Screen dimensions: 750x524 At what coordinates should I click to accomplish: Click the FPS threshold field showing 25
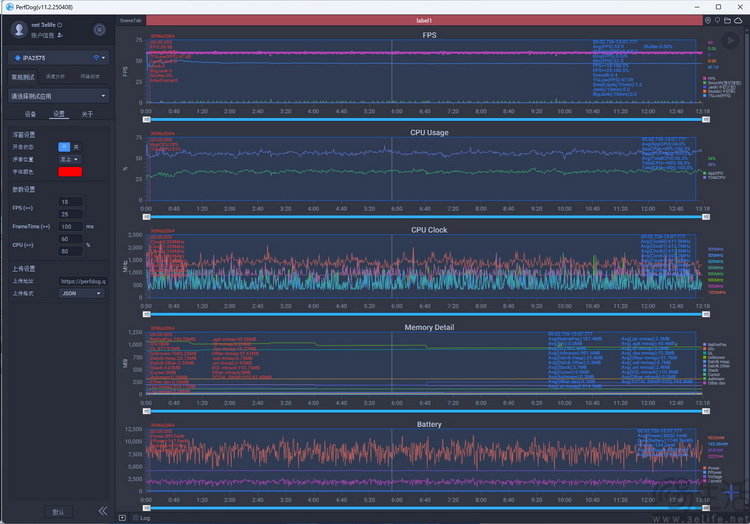coord(70,214)
